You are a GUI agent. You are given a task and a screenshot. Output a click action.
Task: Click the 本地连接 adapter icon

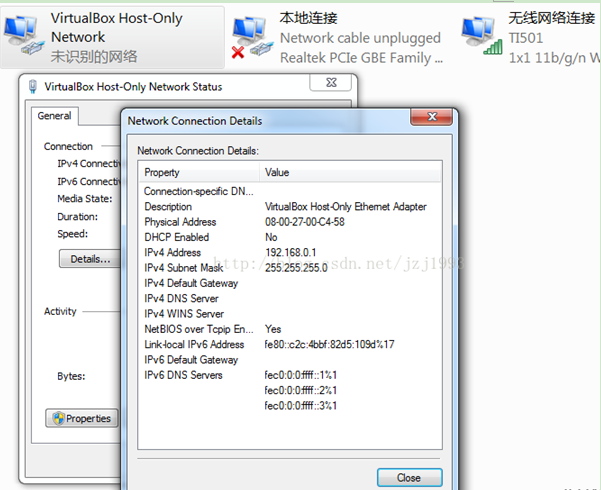tap(252, 36)
